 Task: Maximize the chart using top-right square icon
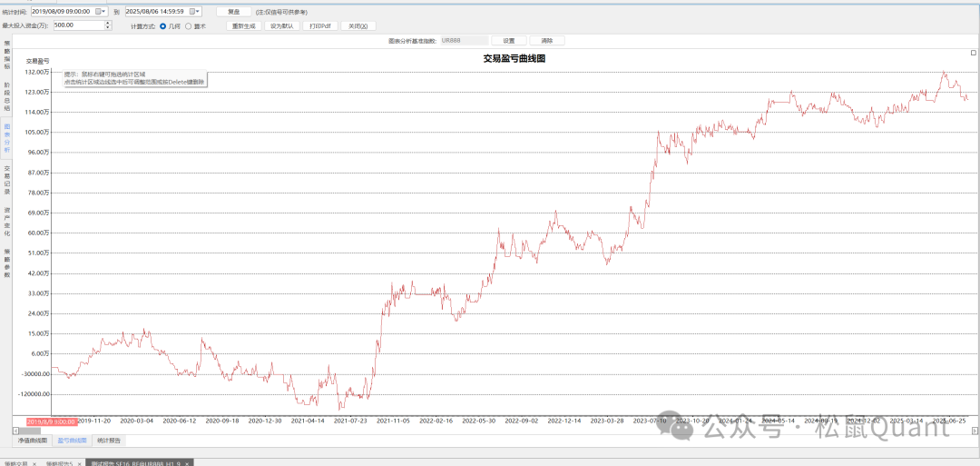[974, 54]
